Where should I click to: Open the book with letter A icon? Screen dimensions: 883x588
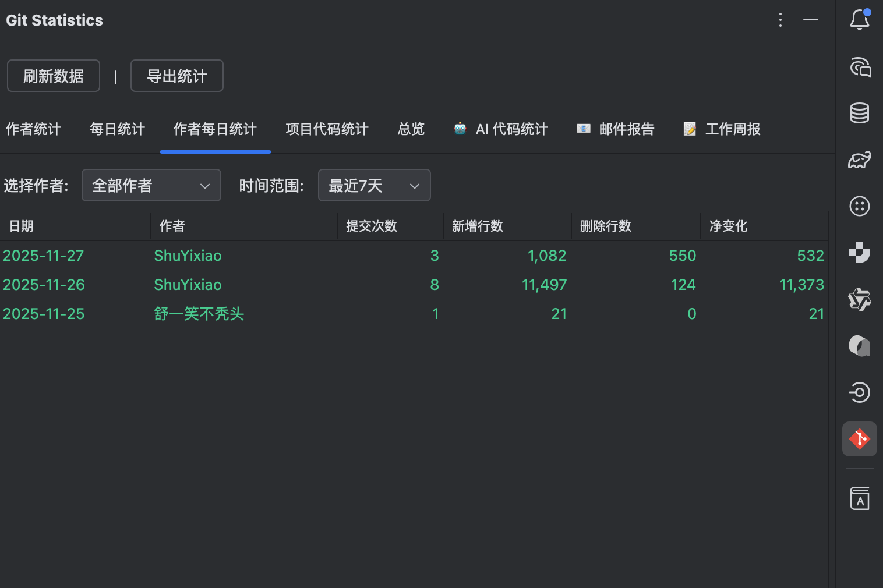click(860, 498)
